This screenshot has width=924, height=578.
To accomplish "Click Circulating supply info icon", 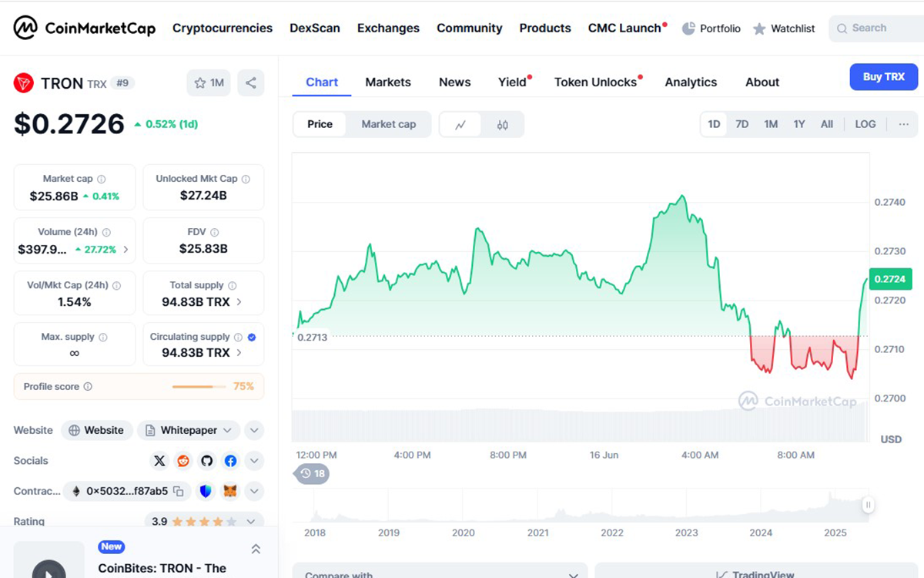I will 238,337.
